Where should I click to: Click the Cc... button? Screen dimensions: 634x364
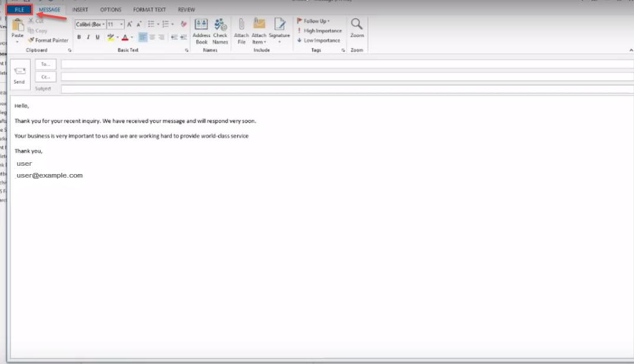(45, 77)
